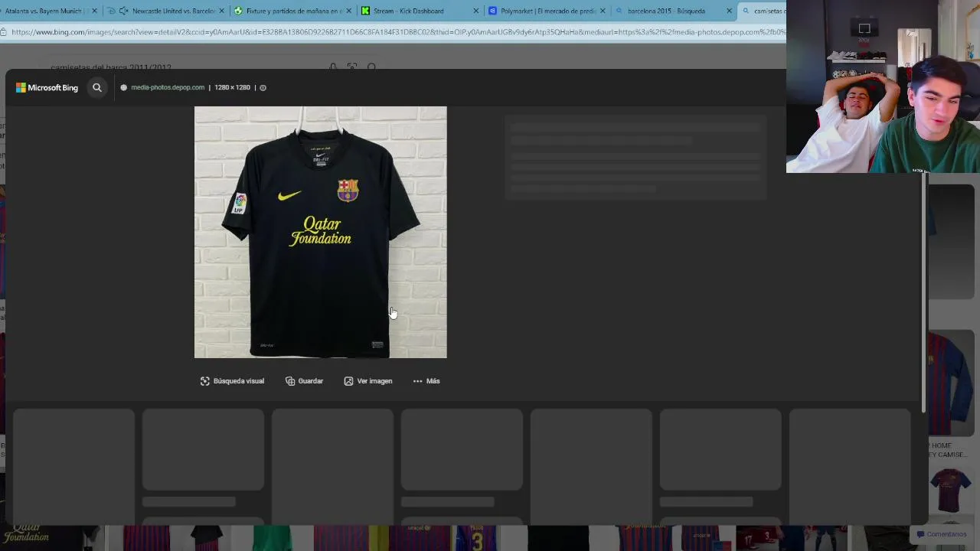
Task: Click the square icon on the webcam overlay
Action: pos(864,29)
